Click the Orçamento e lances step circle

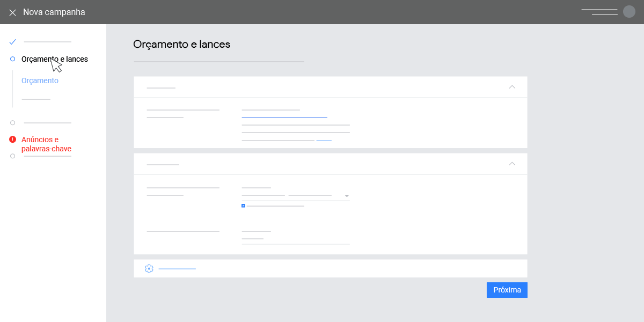(x=12, y=59)
